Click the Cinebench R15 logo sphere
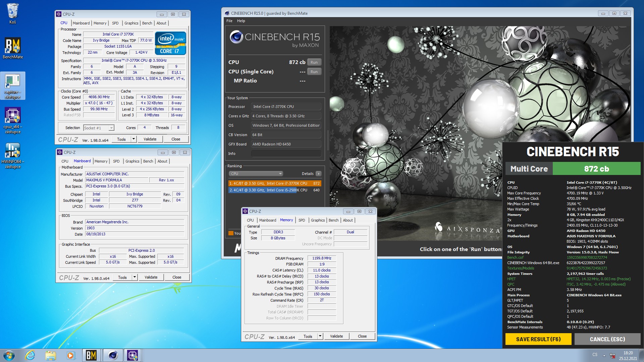The width and height of the screenshot is (644, 362). pyautogui.click(x=236, y=37)
